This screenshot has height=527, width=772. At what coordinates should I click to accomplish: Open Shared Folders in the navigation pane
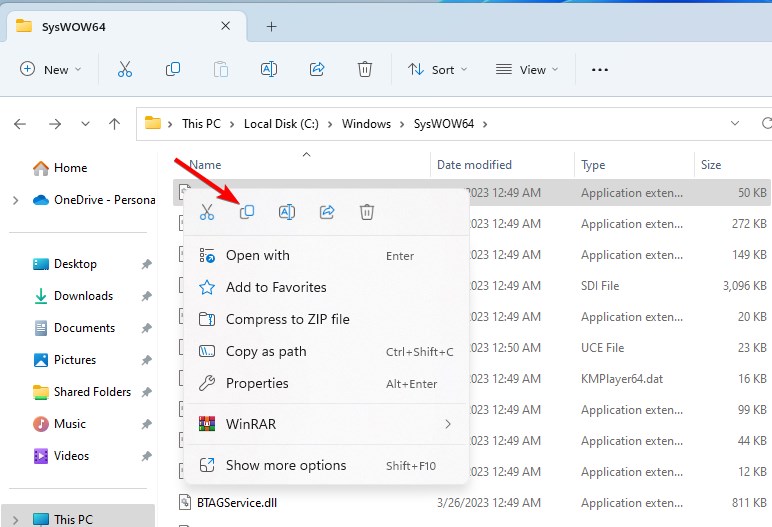coord(93,392)
